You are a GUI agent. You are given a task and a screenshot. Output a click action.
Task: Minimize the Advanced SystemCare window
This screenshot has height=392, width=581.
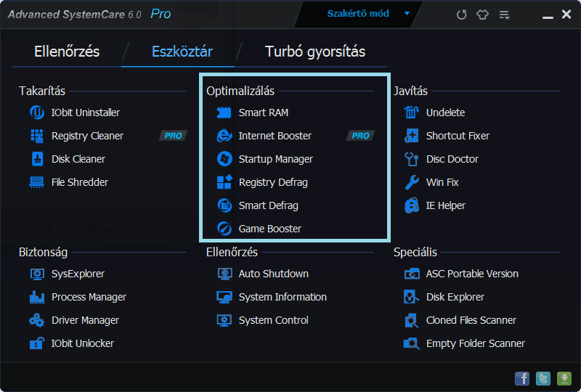[548, 16]
